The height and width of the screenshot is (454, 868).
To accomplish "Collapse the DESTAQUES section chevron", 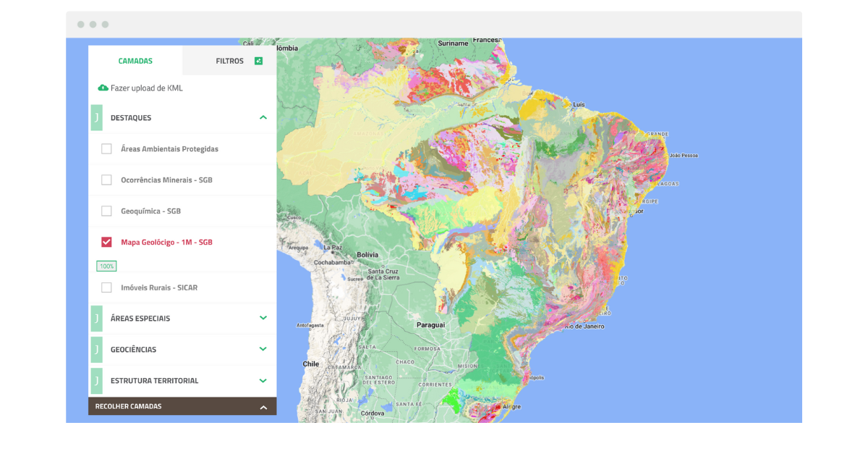I will tap(263, 117).
